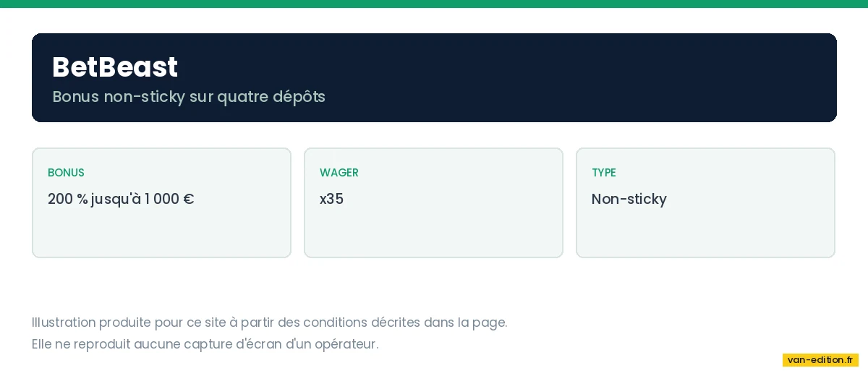Click the € symbol in the bonus card

tap(188, 199)
